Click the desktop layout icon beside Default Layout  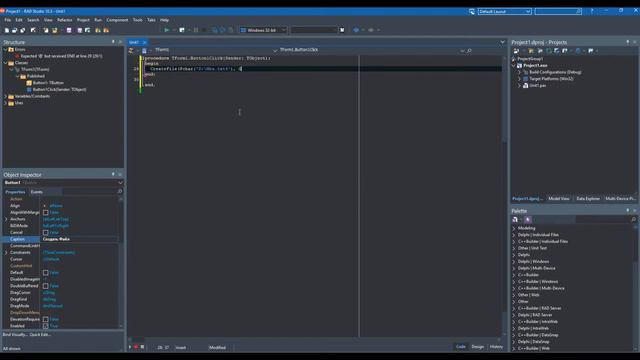472,11
